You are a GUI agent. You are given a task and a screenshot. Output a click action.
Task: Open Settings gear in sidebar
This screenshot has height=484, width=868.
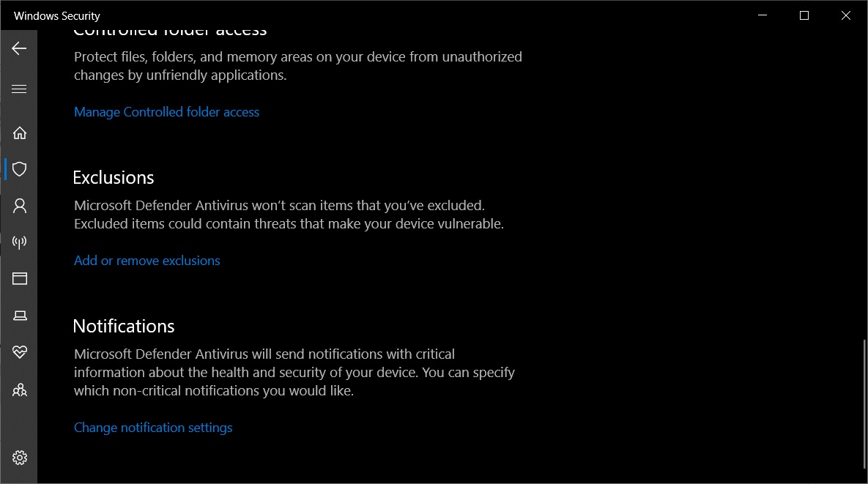(19, 458)
